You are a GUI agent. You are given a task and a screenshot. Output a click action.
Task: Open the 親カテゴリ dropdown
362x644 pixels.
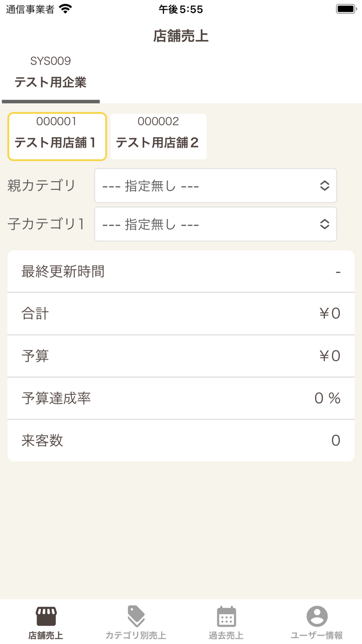pos(215,185)
